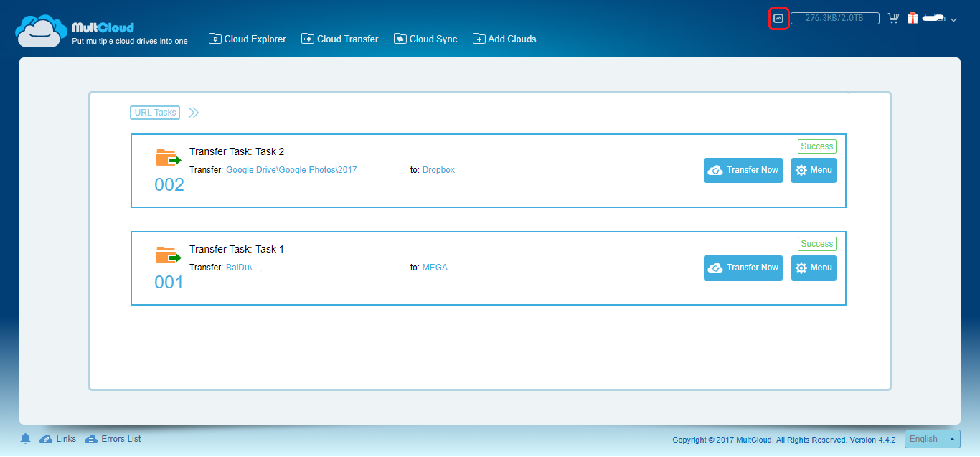The width and height of the screenshot is (980, 457).
Task: Open Add Clouds page
Action: (x=504, y=39)
